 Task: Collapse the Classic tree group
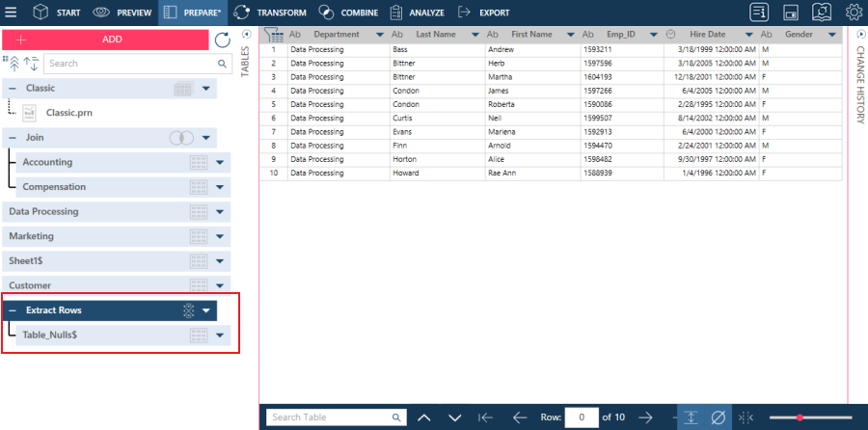point(13,89)
